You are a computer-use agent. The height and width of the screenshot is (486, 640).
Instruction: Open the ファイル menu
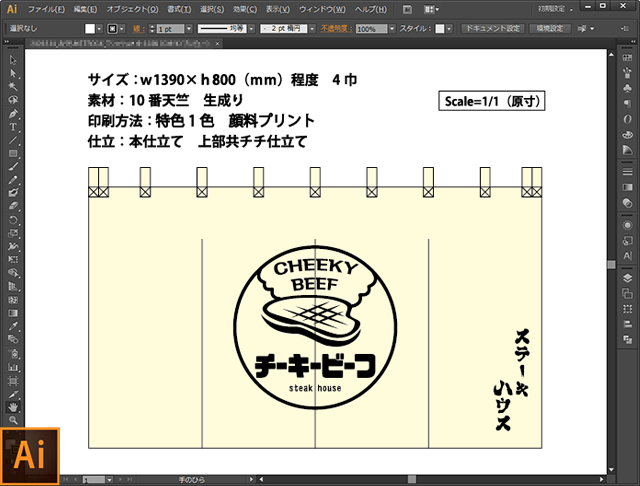pyautogui.click(x=46, y=9)
